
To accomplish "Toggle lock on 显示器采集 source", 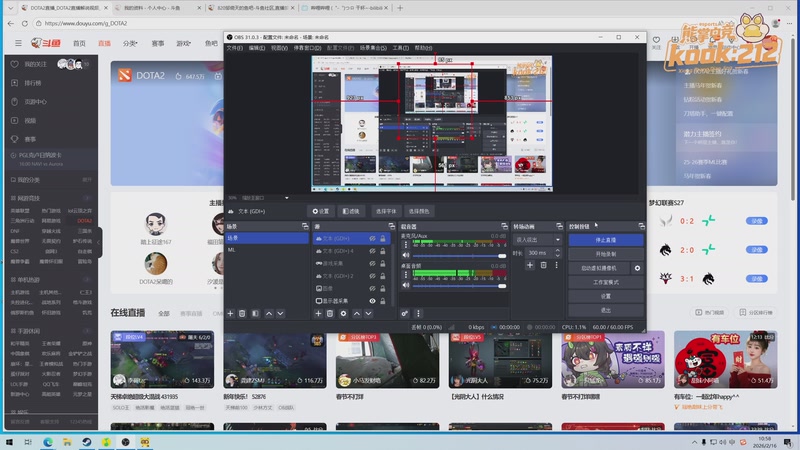I will point(383,301).
